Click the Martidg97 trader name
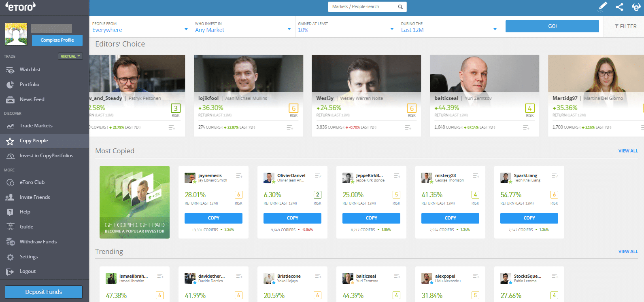Screen dimensions: 644x302 (x=565, y=98)
